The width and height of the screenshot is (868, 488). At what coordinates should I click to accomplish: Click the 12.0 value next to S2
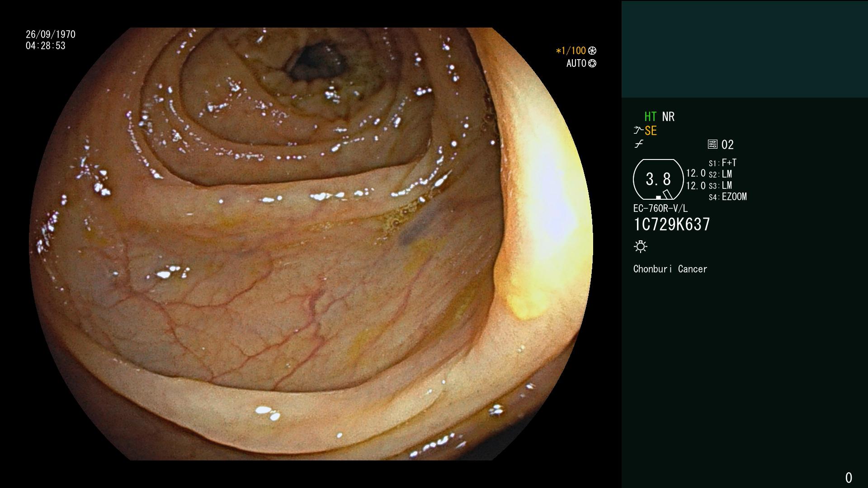pos(696,174)
